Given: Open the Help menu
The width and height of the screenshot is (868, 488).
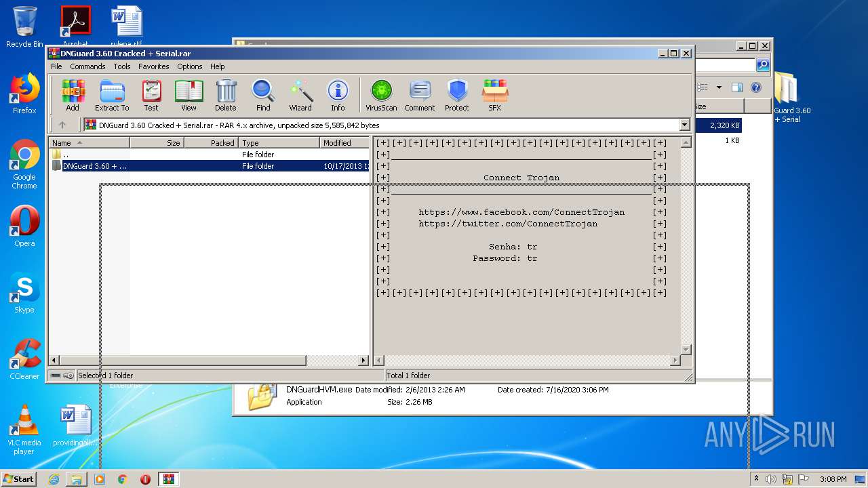Looking at the screenshot, I should (x=217, y=66).
